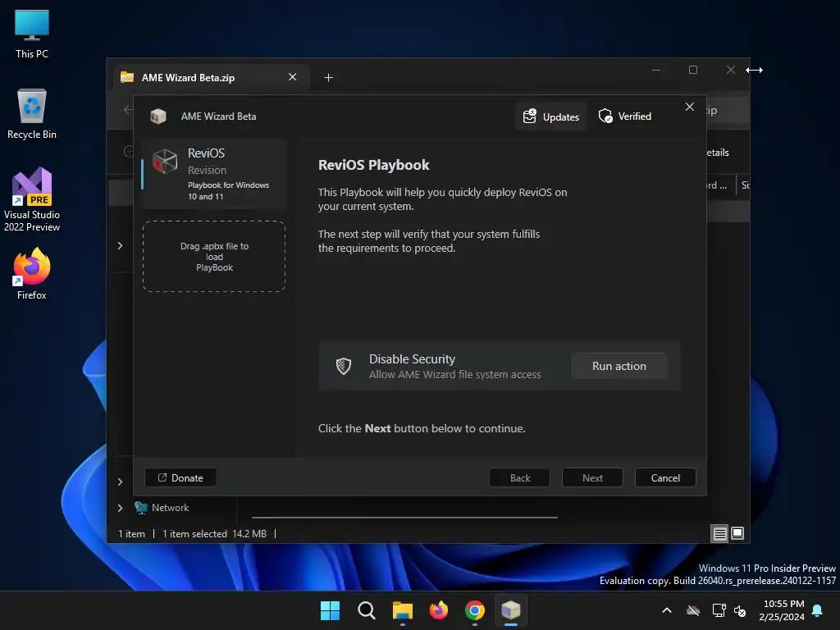This screenshot has height=630, width=840.
Task: Switch Explorer to large thumbnails view
Action: tap(737, 533)
